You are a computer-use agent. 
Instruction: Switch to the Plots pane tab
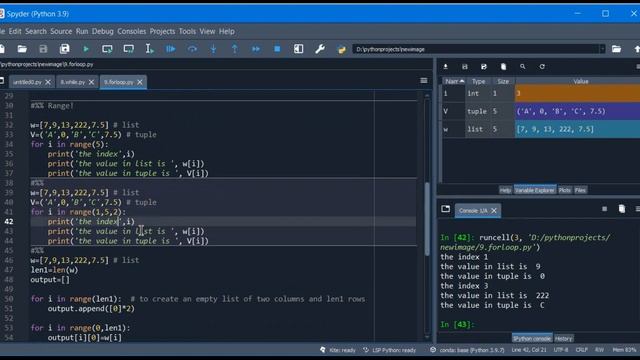click(564, 190)
